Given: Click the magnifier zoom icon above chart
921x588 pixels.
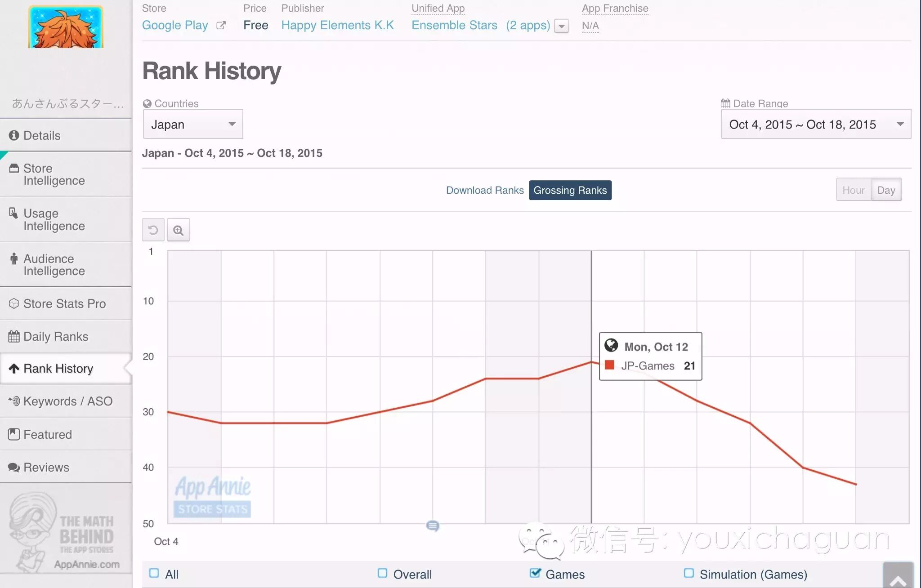Looking at the screenshot, I should 179,230.
